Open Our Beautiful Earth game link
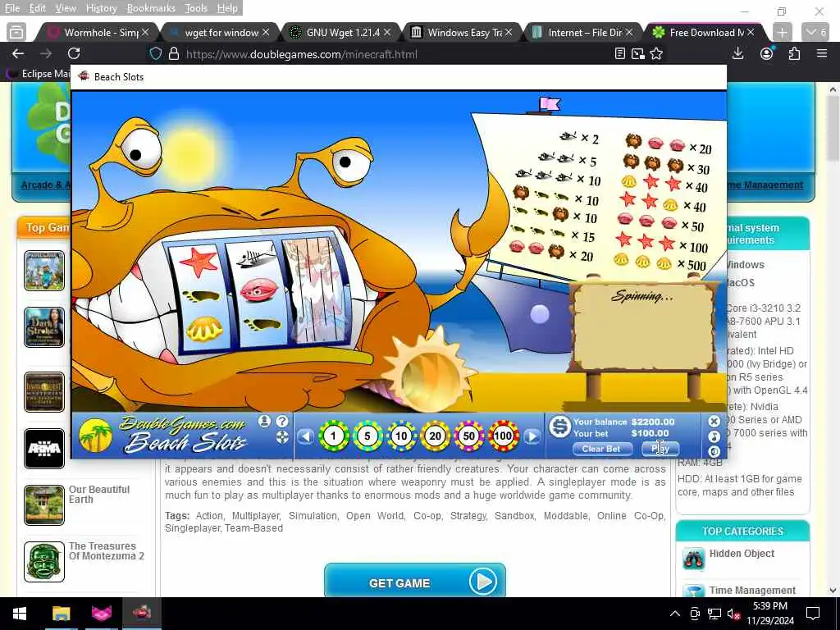 coord(99,494)
